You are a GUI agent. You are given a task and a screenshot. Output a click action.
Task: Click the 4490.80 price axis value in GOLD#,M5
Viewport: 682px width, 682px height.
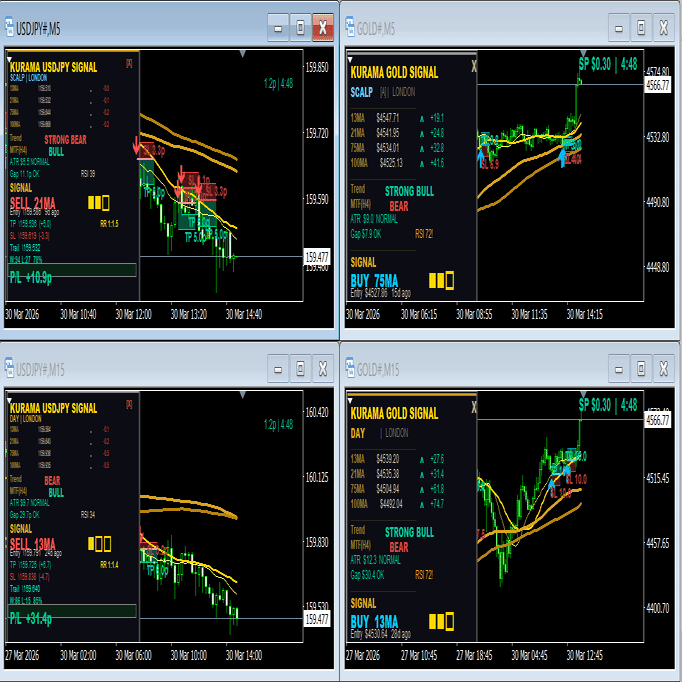(657, 202)
